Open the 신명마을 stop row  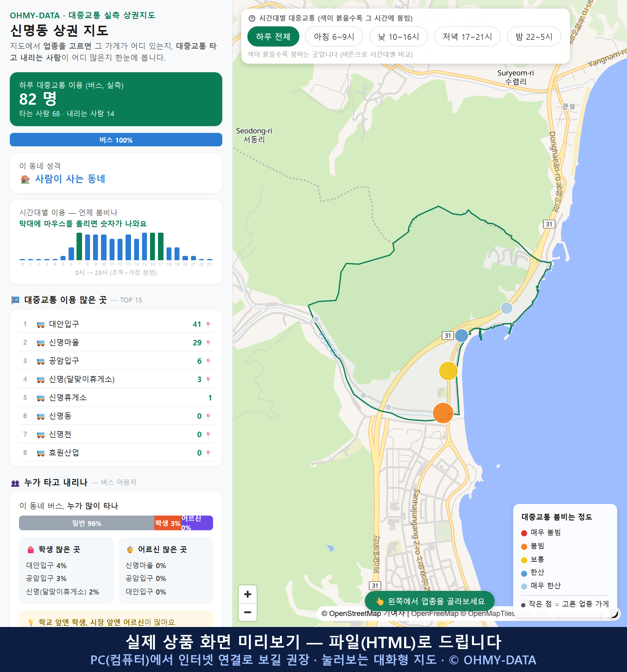(116, 342)
